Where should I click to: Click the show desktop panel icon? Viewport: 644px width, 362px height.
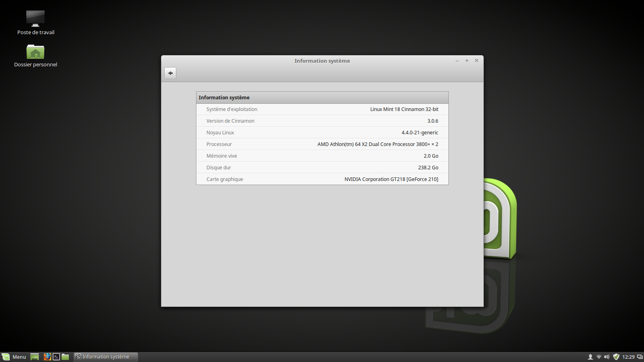tap(35, 357)
